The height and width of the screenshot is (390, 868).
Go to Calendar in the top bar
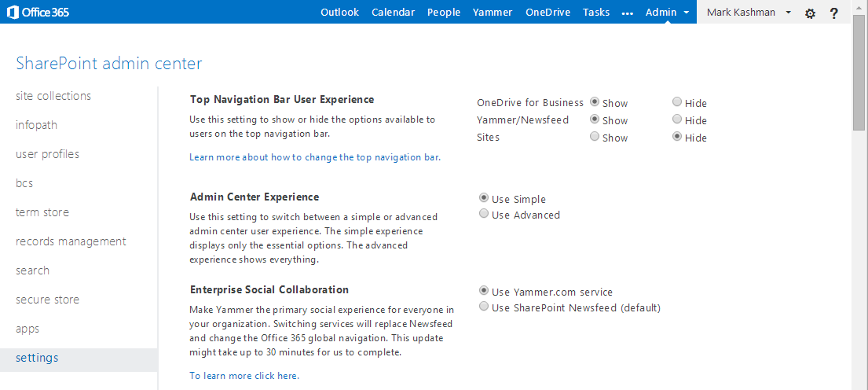click(x=393, y=13)
